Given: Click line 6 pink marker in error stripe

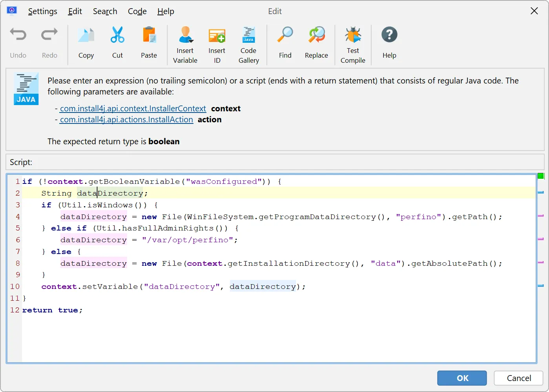Looking at the screenshot, I should (541, 239).
